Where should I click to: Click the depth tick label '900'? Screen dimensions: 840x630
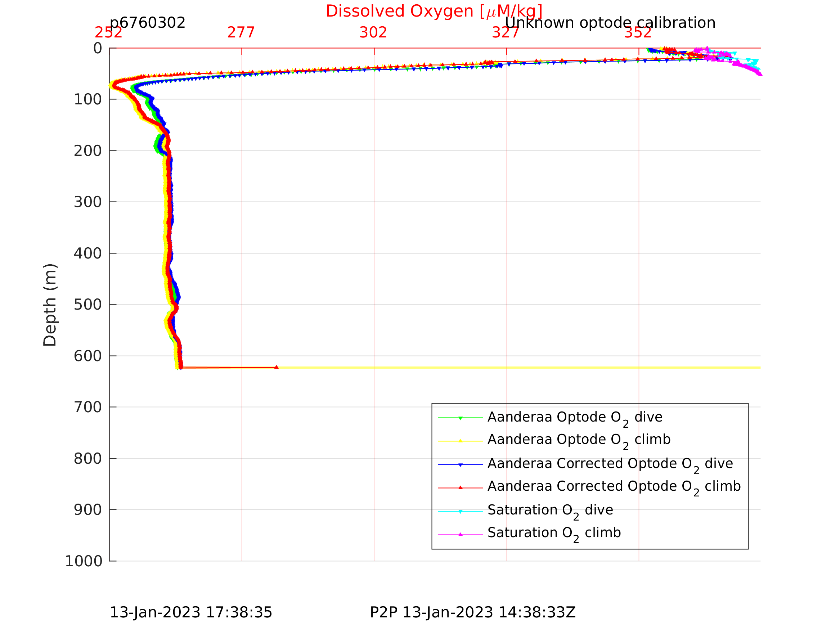pyautogui.click(x=88, y=510)
